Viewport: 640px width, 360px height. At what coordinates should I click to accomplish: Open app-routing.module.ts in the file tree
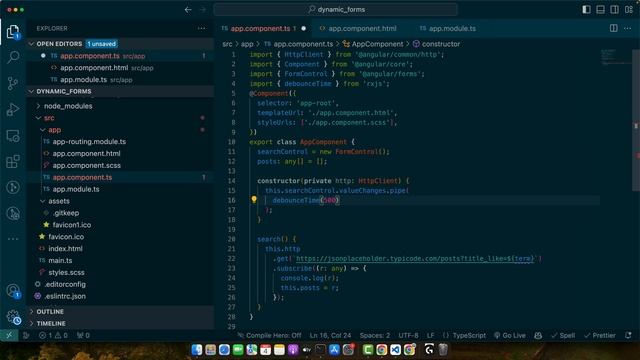(x=89, y=142)
